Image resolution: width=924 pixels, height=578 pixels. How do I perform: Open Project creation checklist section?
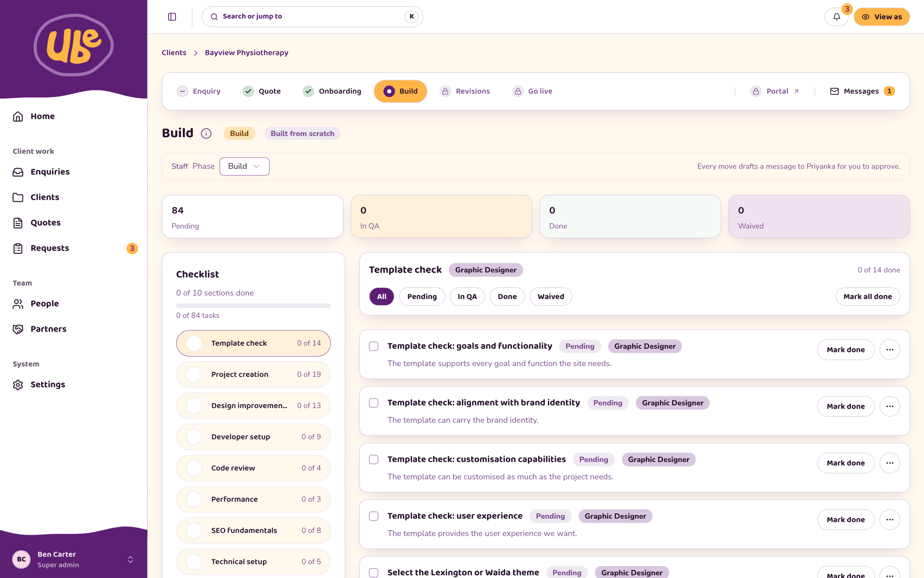pos(253,375)
